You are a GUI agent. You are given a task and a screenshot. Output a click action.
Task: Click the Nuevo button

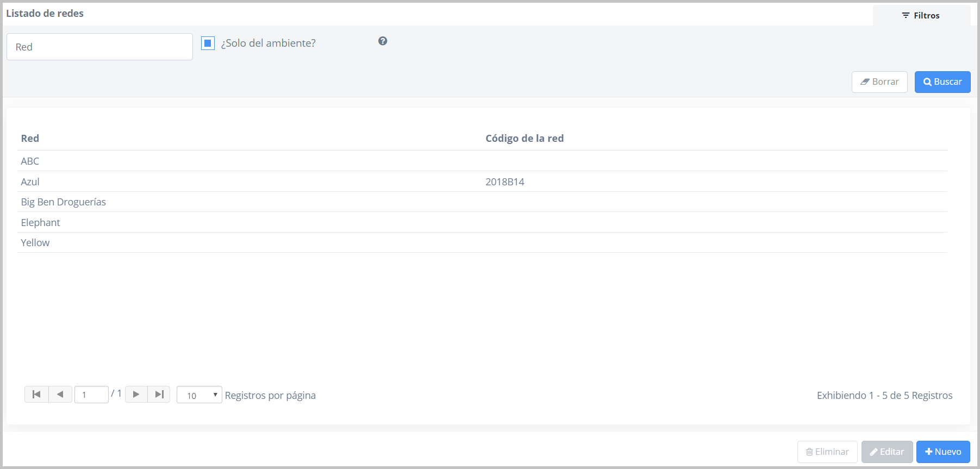coord(942,452)
